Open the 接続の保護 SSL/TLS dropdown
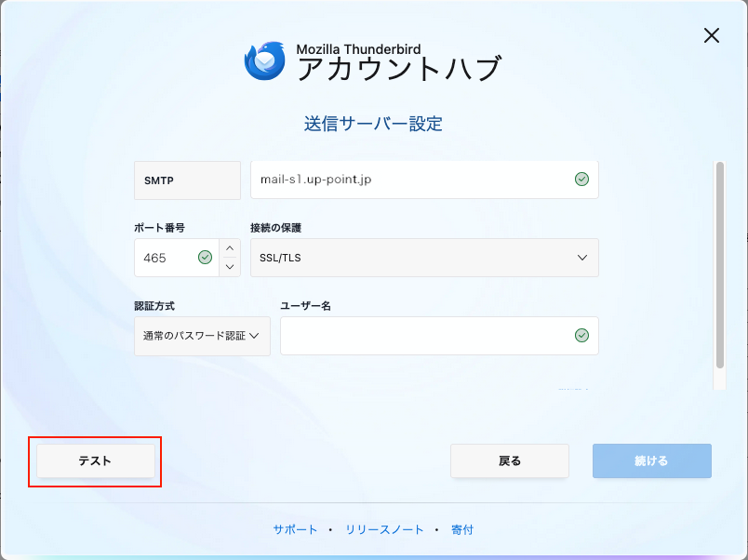The width and height of the screenshot is (748, 560). 424,258
